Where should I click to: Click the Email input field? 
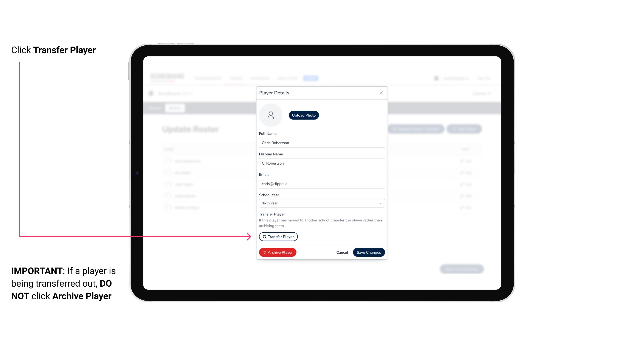click(x=321, y=183)
